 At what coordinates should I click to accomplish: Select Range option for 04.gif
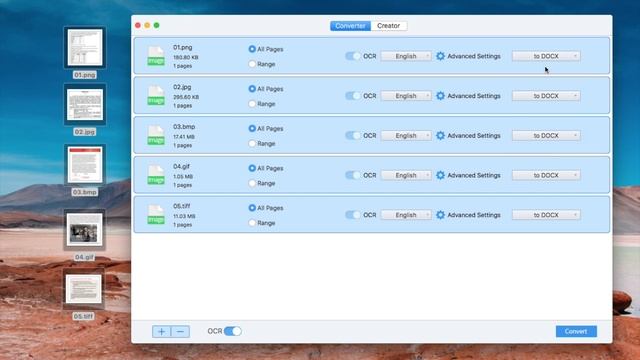pyautogui.click(x=252, y=183)
